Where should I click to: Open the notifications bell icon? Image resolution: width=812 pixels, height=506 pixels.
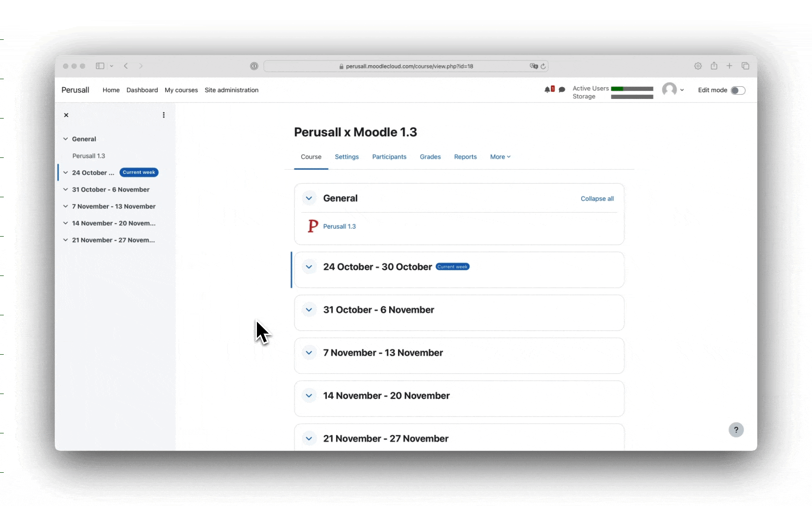click(548, 89)
